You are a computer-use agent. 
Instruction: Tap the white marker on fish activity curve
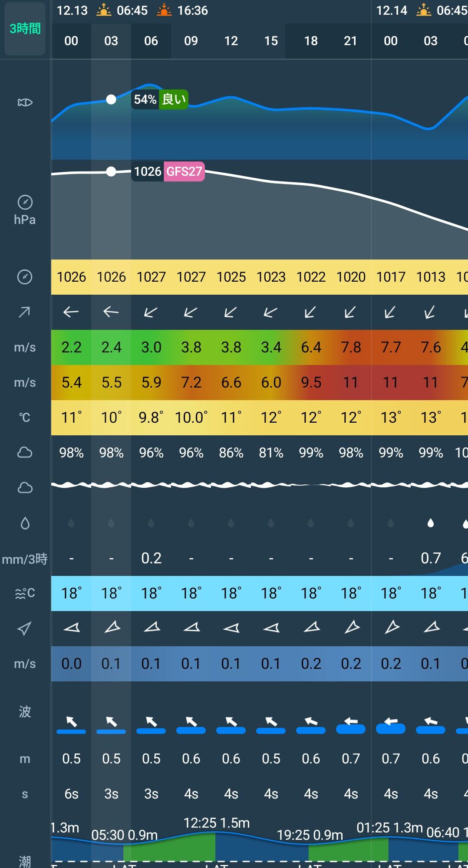coord(111,100)
